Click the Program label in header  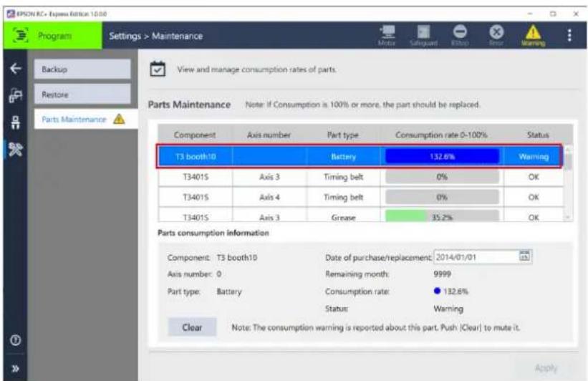54,36
